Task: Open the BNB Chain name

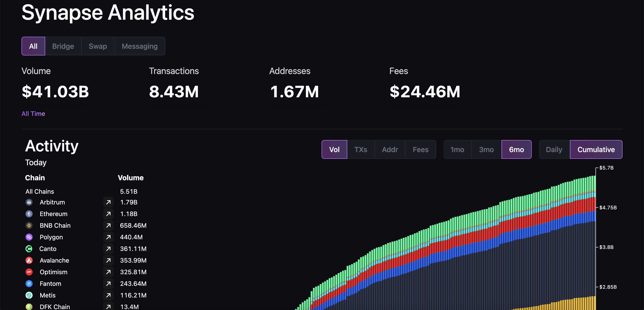Action: pyautogui.click(x=55, y=225)
